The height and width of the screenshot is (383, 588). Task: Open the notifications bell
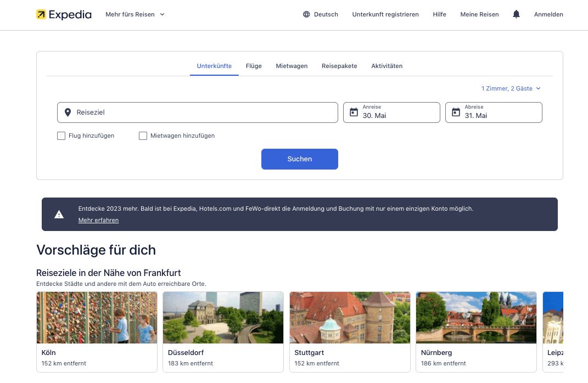[x=516, y=14]
